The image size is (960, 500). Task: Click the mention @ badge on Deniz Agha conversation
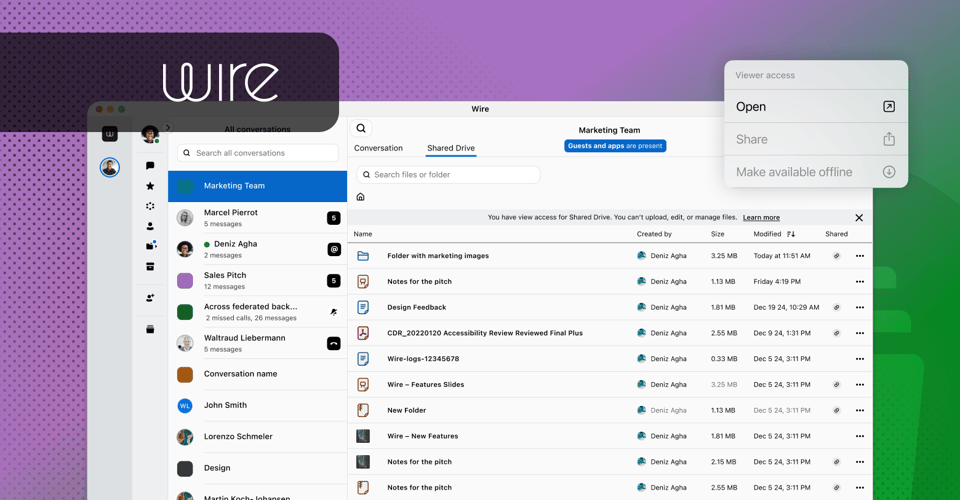[x=334, y=249]
